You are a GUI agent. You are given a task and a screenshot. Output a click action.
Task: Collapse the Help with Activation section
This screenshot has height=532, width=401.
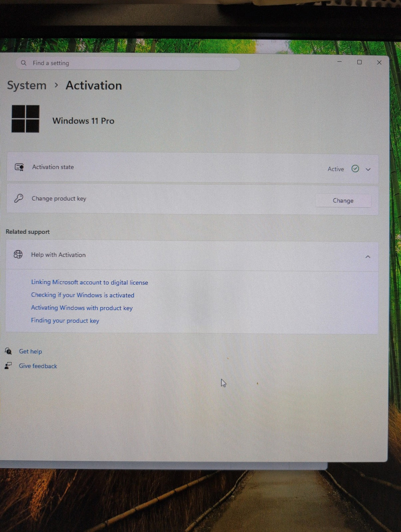coord(368,257)
